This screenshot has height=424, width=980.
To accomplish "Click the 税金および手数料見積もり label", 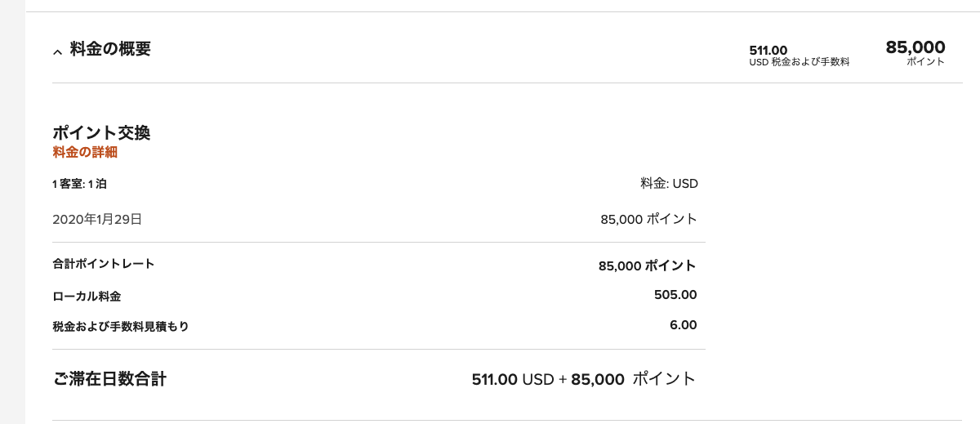I will pyautogui.click(x=120, y=326).
